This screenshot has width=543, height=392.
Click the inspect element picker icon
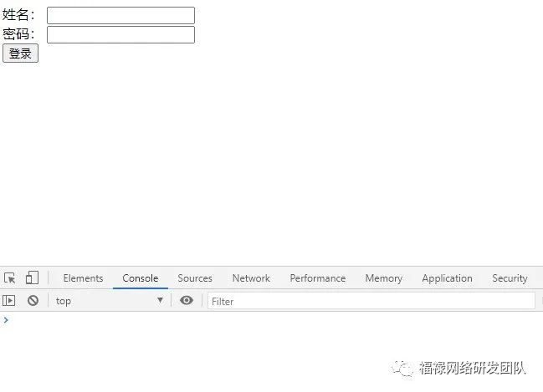click(10, 278)
